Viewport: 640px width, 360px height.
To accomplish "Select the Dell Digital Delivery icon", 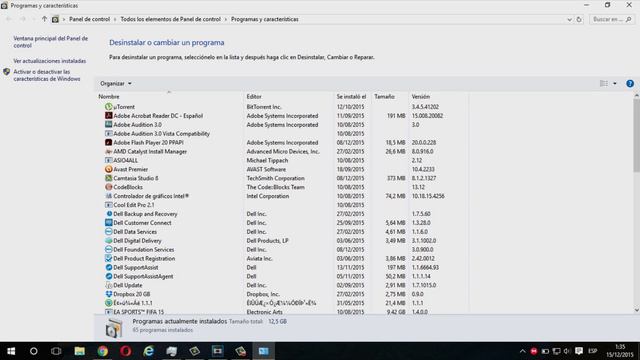I will pyautogui.click(x=109, y=241).
